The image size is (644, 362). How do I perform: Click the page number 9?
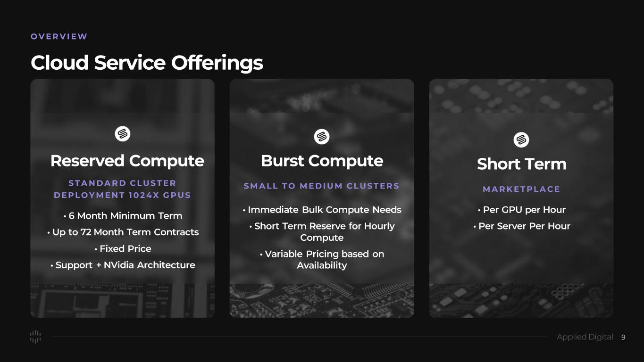click(x=623, y=337)
